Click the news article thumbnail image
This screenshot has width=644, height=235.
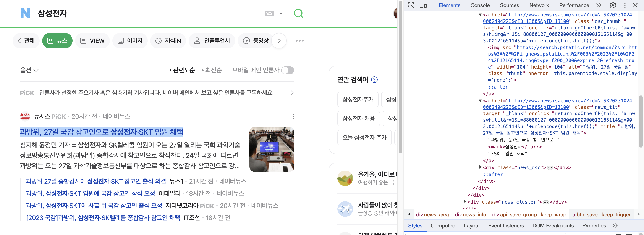[x=272, y=149]
